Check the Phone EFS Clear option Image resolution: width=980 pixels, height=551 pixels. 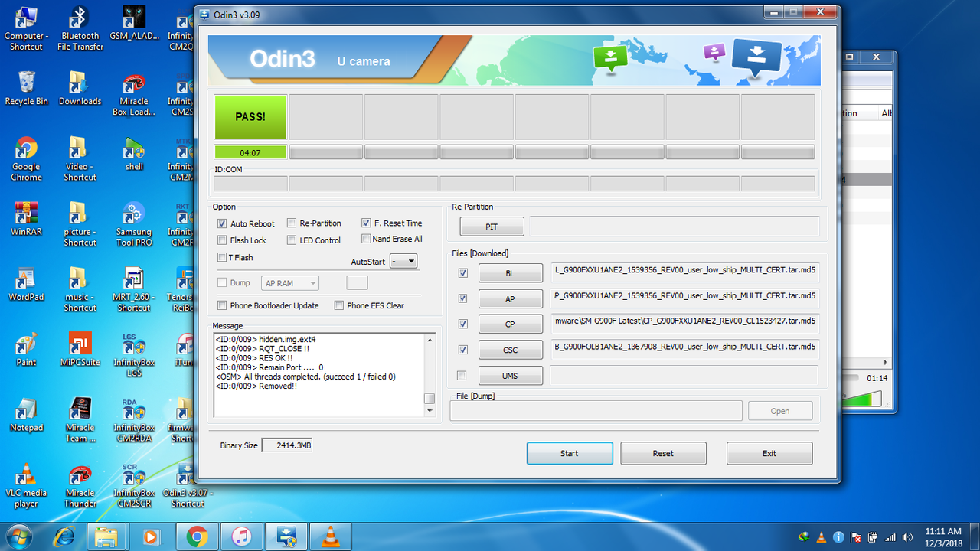click(x=339, y=305)
